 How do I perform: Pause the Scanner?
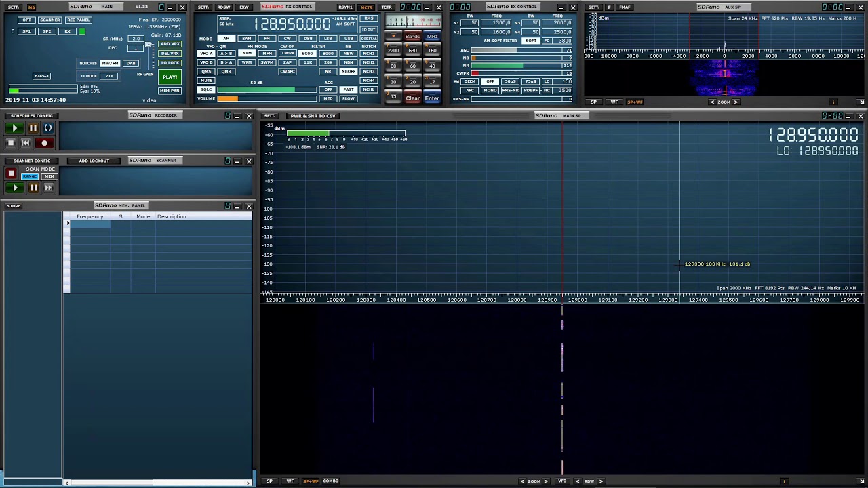pyautogui.click(x=33, y=188)
